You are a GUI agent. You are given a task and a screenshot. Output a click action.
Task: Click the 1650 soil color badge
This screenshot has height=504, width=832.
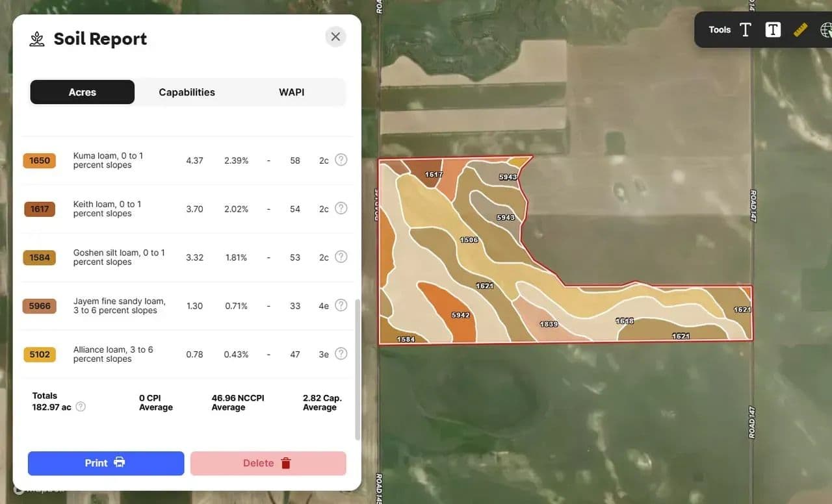coord(40,160)
